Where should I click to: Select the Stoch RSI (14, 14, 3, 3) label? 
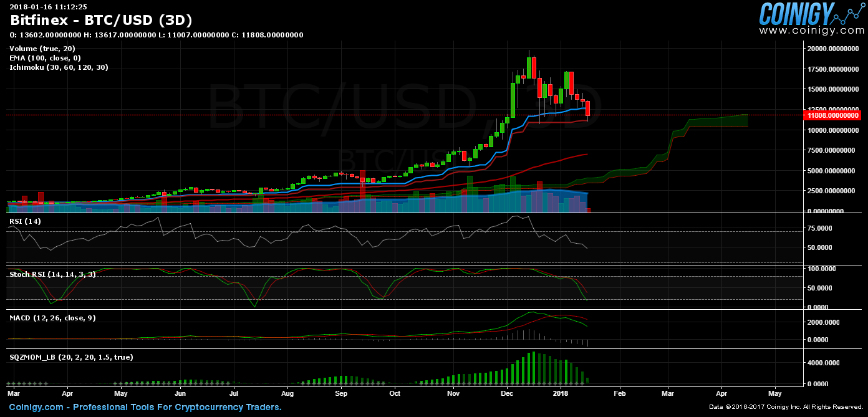pos(52,274)
